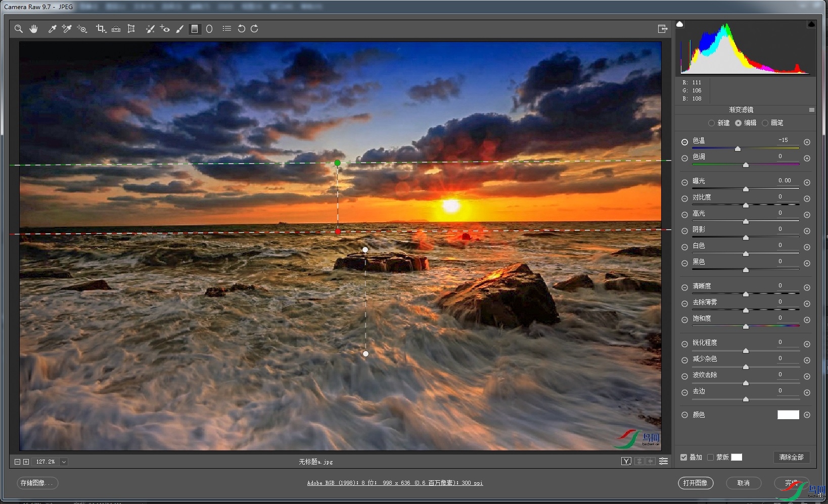This screenshot has height=504, width=828.
Task: Select the 画笔 radio option
Action: tap(765, 123)
